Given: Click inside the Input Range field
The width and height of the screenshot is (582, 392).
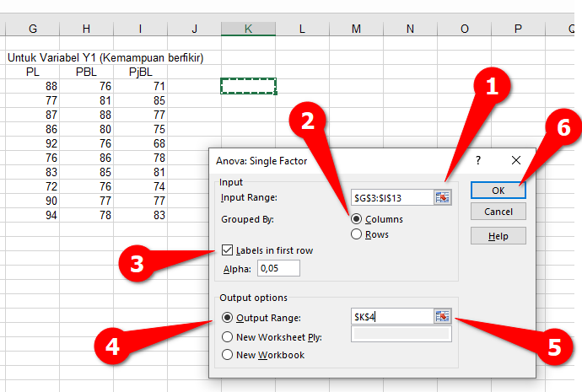Looking at the screenshot, I should coord(392,197).
